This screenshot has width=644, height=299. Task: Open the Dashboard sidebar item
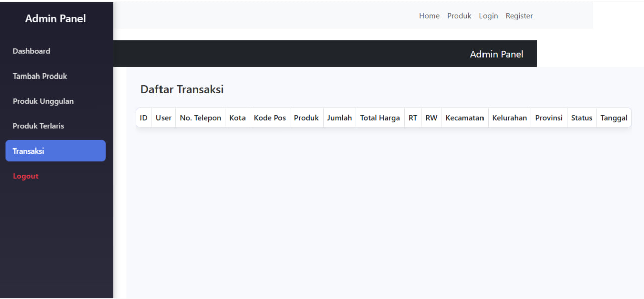31,51
